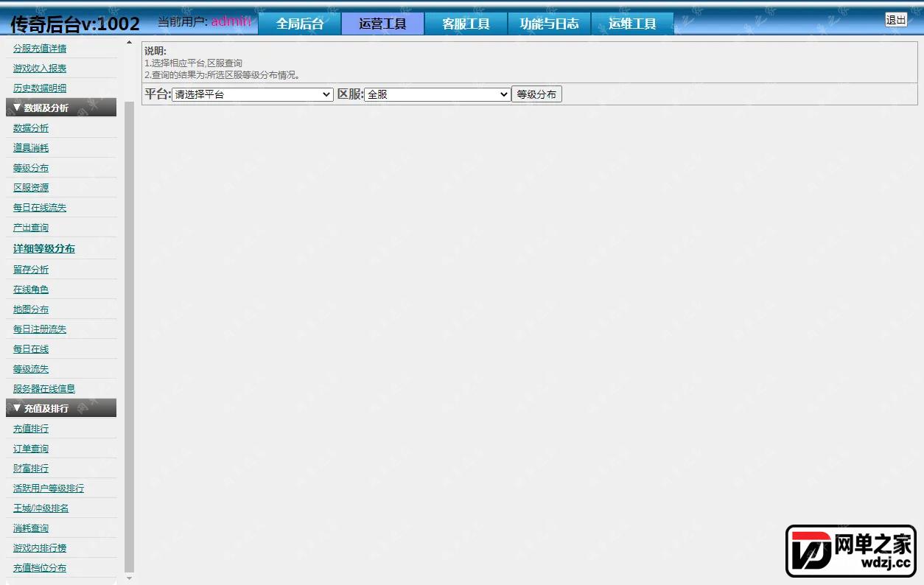Open 每日在线 link
Image resolution: width=924 pixels, height=585 pixels.
31,349
